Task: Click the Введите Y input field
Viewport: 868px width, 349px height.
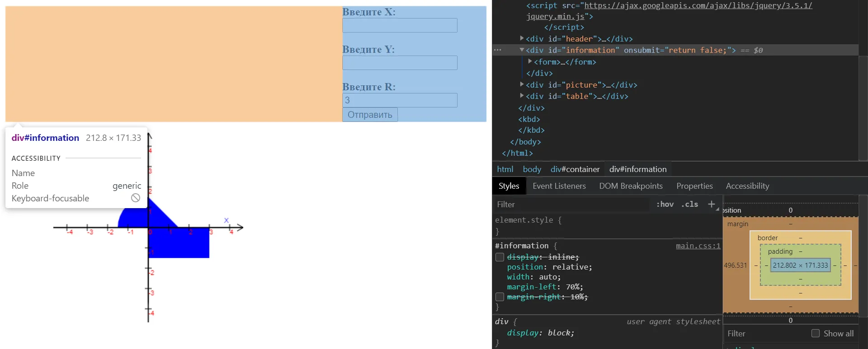Action: tap(400, 63)
